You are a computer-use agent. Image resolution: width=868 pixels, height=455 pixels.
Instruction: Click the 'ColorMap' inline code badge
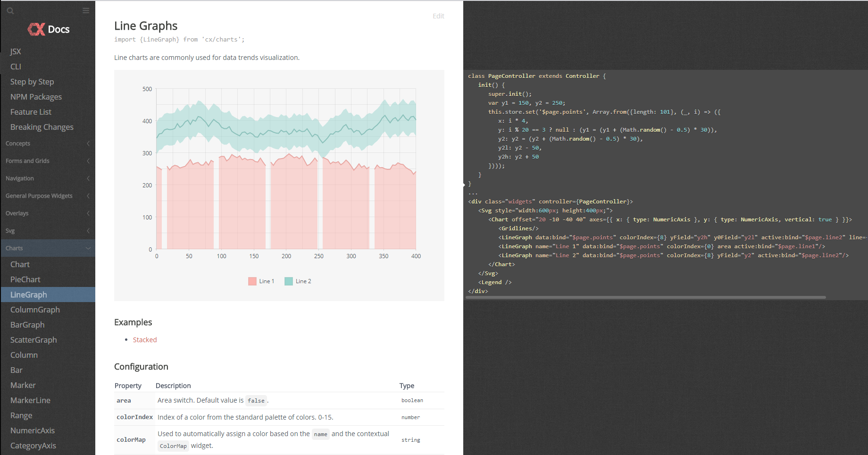pos(173,446)
